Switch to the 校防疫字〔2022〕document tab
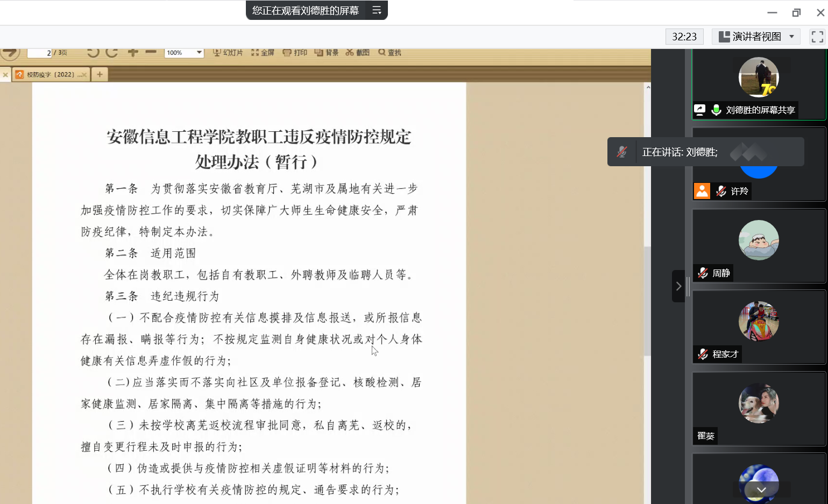 [x=51, y=74]
